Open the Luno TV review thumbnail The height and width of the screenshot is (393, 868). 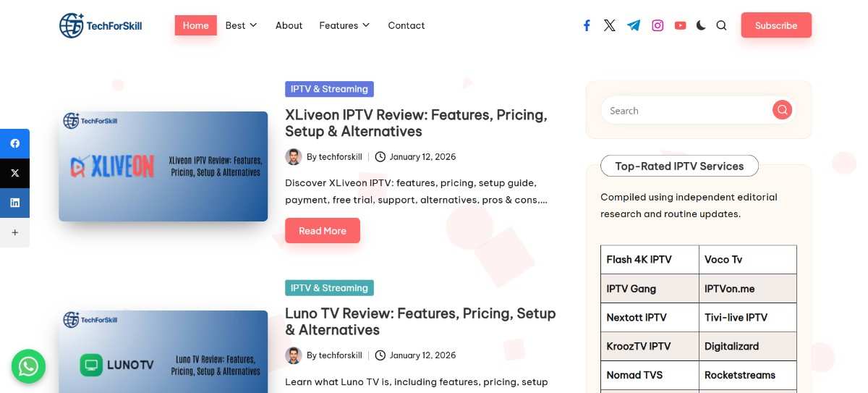point(163,352)
